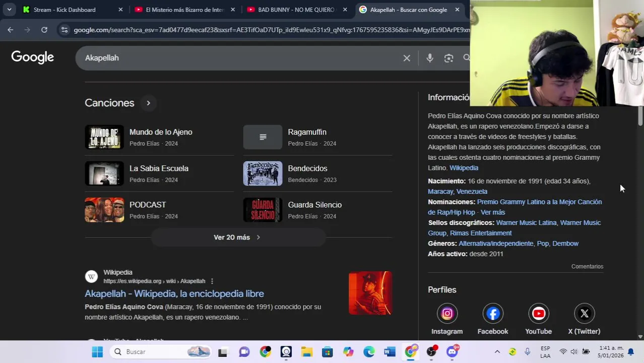
Task: Open Akapellah Wikipedia result title
Action: [x=174, y=293]
